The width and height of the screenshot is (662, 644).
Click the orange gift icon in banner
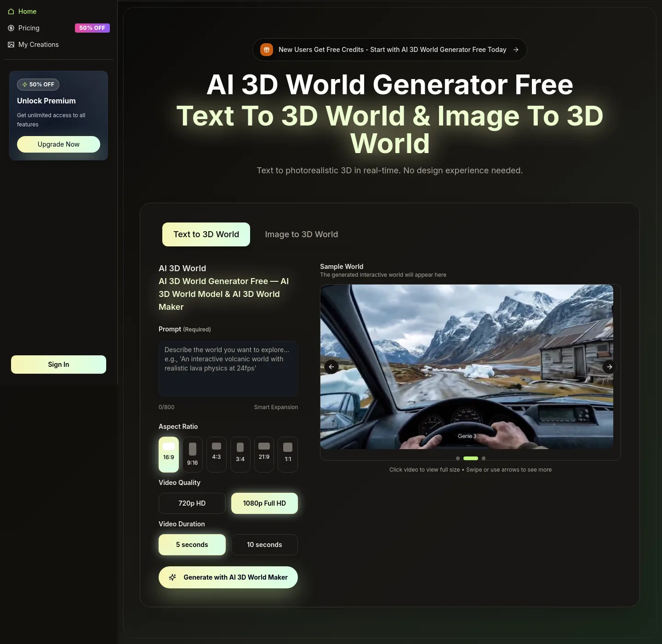[x=267, y=50]
